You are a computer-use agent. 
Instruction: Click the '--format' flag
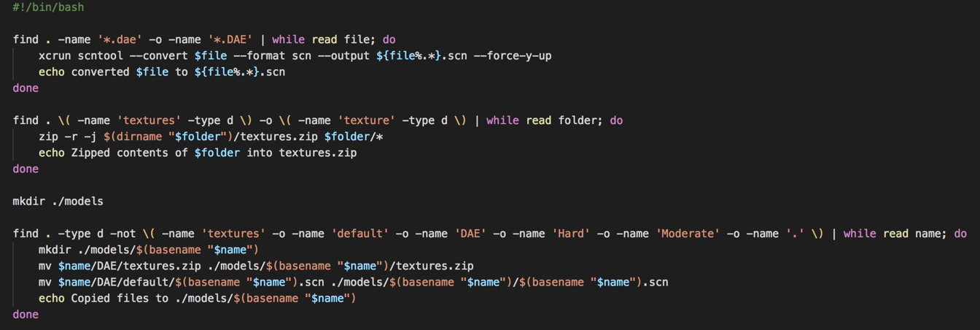(x=259, y=55)
